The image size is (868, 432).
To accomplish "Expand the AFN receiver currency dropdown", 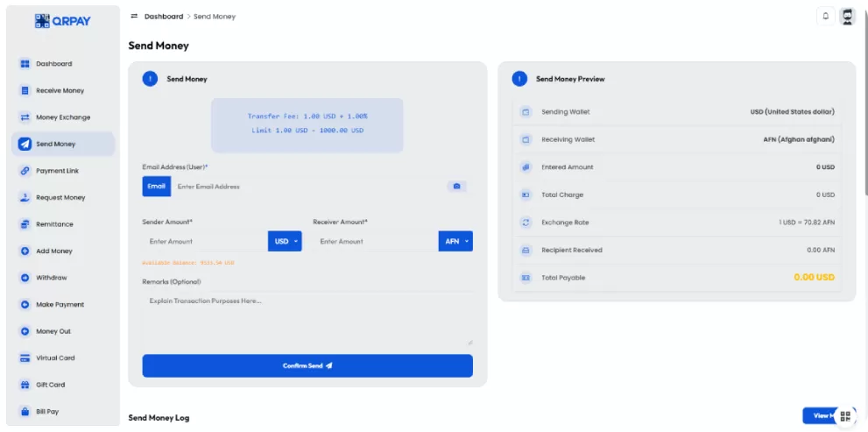I will [455, 241].
